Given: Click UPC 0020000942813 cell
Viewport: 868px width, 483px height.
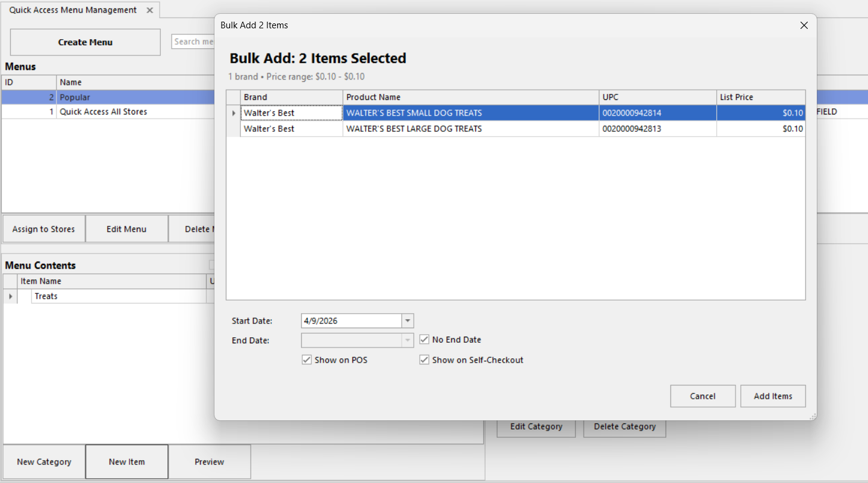Looking at the screenshot, I should coord(658,129).
